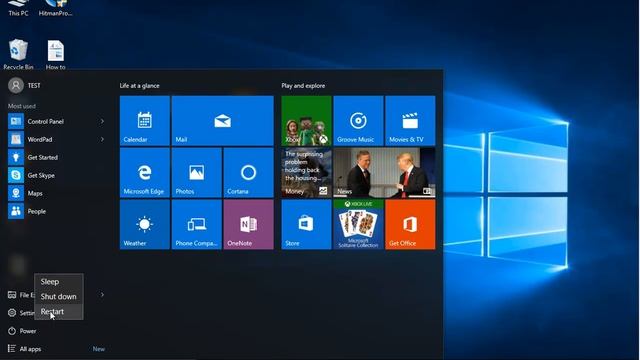The width and height of the screenshot is (640, 360).
Task: Open File Explorer from Start menu
Action: pyautogui.click(x=20, y=295)
